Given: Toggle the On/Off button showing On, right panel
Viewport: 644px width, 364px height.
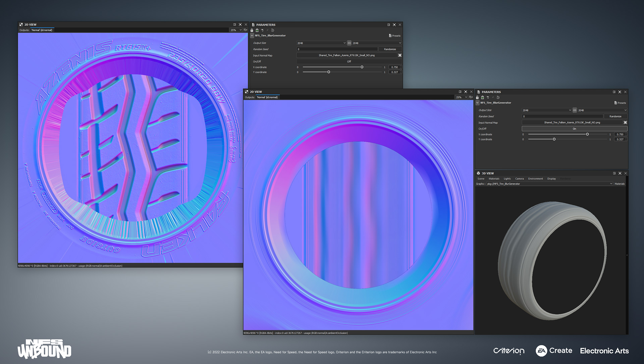Looking at the screenshot, I should coord(574,128).
